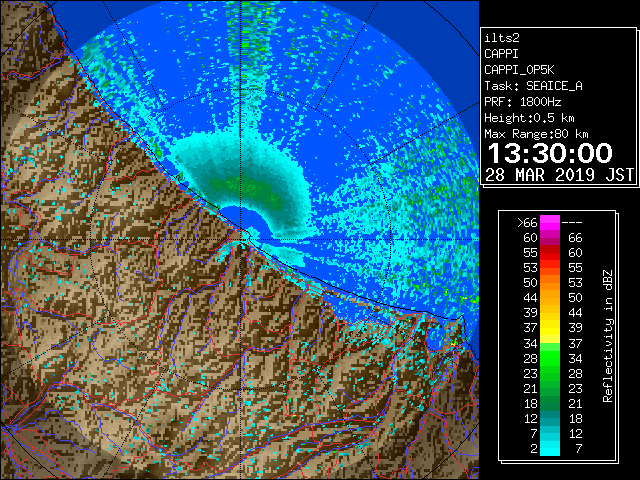Click the magenta >66 dBZ legend swatch
Screen dimensions: 640x480
click(x=550, y=222)
